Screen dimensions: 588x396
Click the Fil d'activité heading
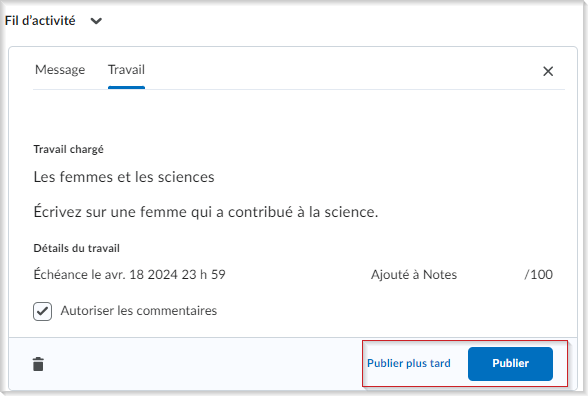pyautogui.click(x=40, y=21)
